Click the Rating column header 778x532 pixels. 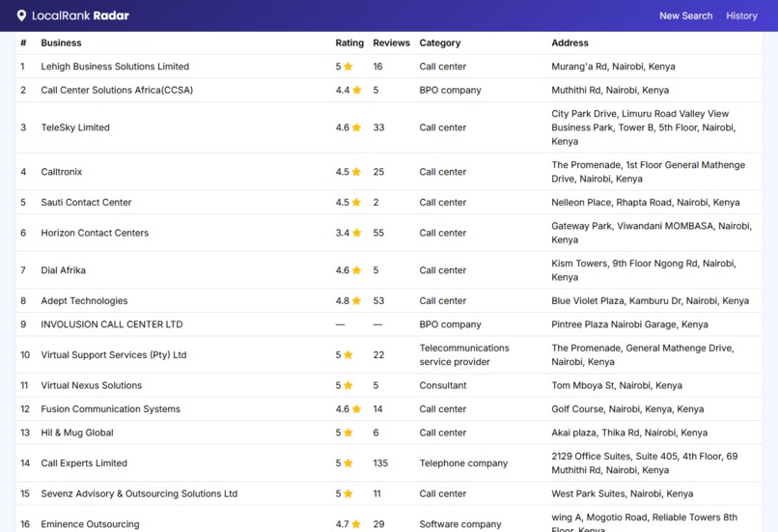[349, 42]
